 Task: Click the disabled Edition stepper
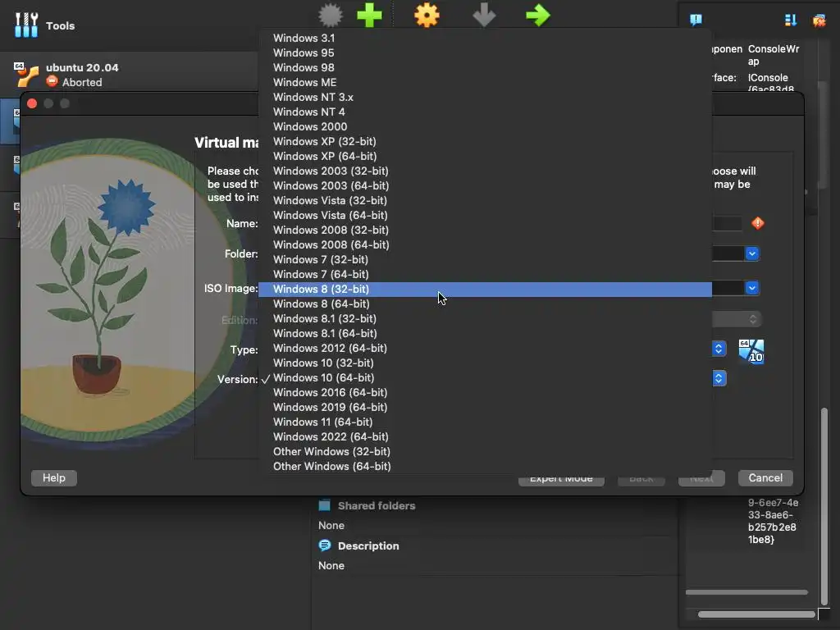753,320
